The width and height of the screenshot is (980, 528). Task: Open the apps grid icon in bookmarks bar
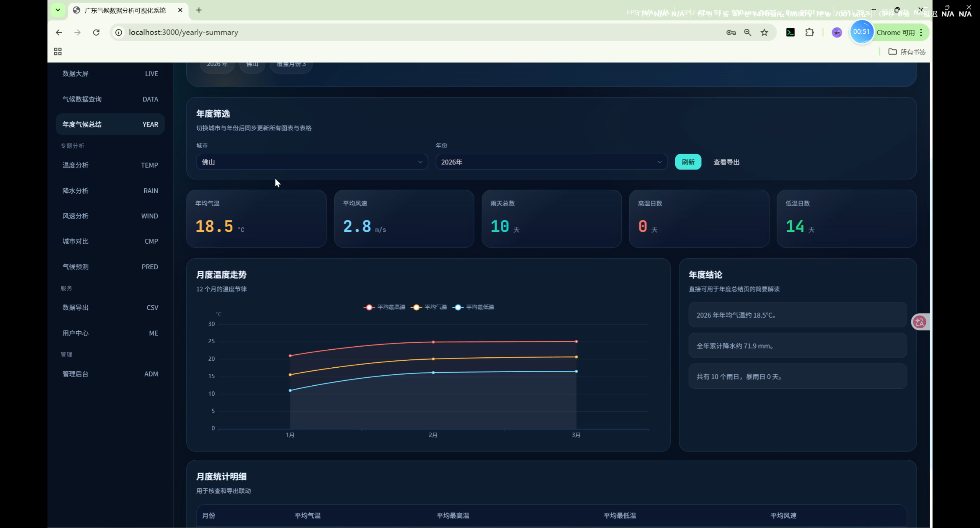coord(58,52)
